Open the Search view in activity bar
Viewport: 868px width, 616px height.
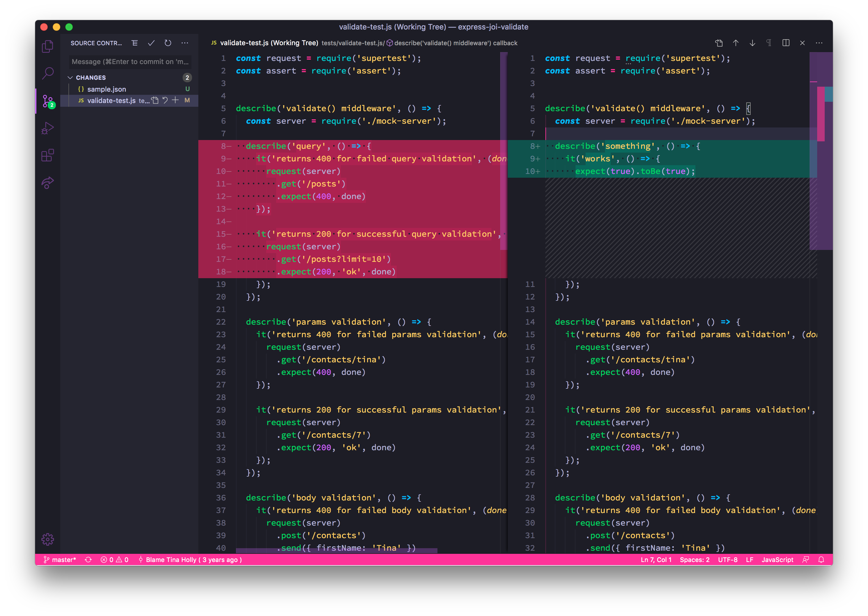[47, 73]
